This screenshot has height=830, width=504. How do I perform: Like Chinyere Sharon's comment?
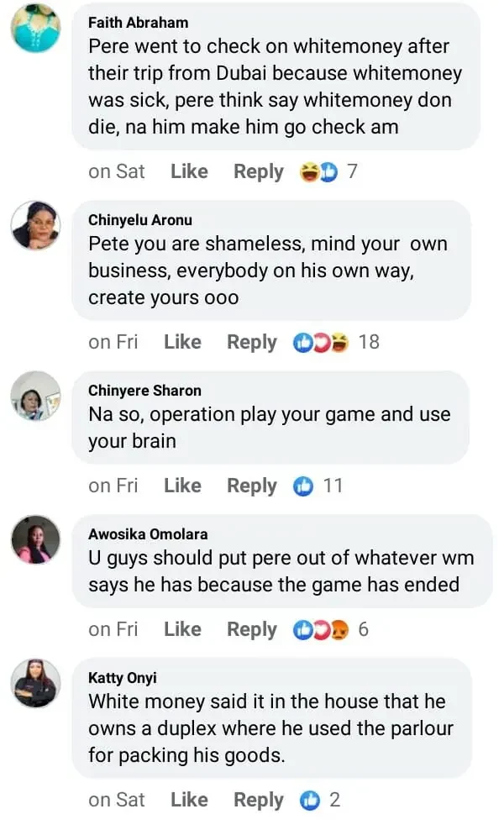point(182,486)
